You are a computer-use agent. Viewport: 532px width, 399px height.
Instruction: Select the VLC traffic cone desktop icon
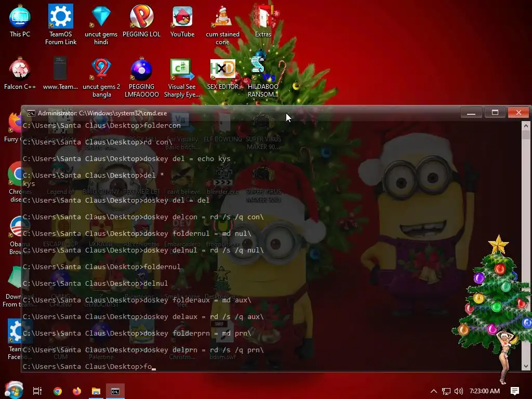(222, 24)
